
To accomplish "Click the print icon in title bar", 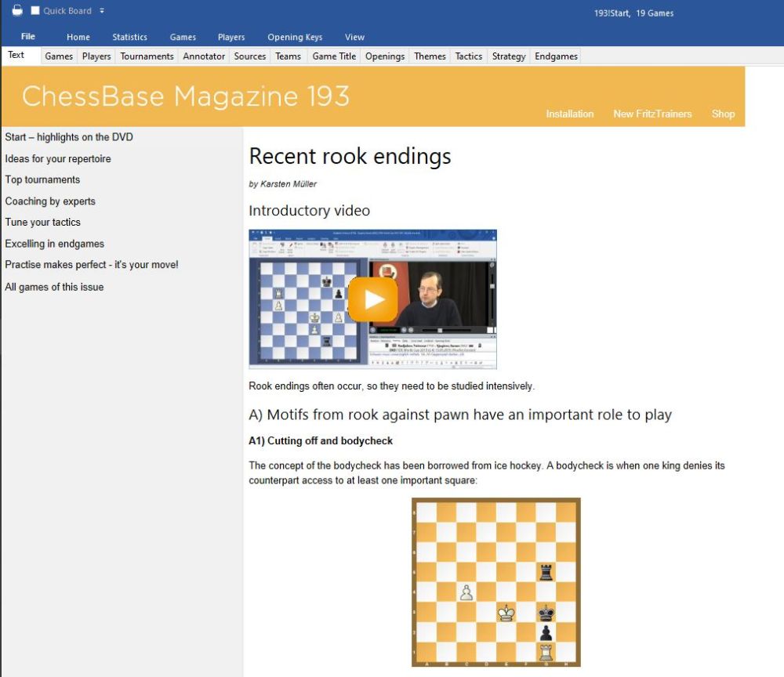I will coord(17,10).
